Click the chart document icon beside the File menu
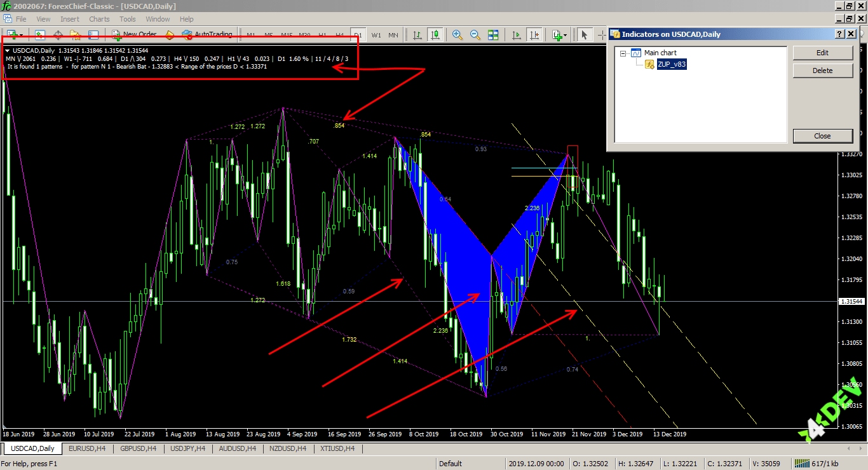The image size is (868, 470). [6, 19]
